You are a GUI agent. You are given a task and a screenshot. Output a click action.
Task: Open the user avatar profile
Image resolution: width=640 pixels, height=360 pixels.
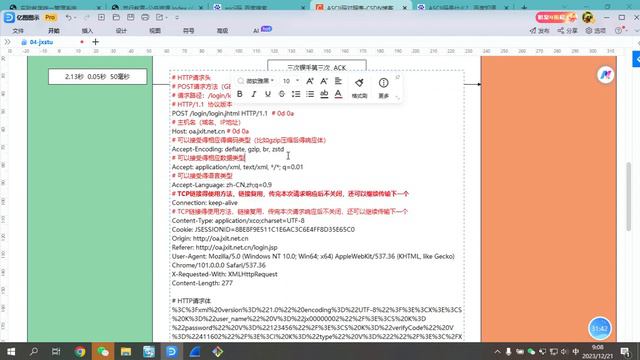coord(588,17)
